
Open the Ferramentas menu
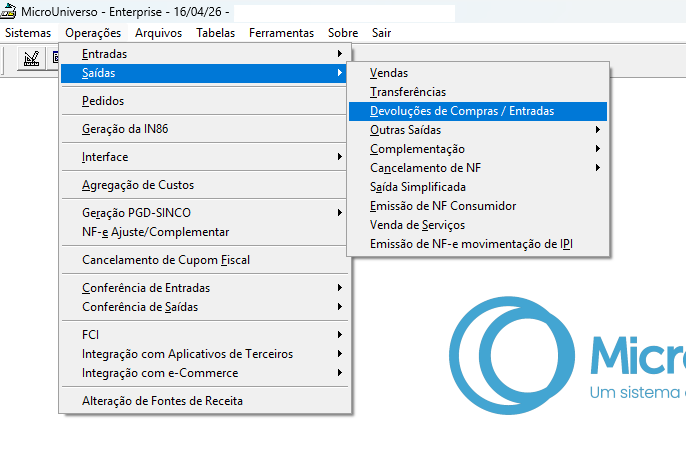click(x=281, y=33)
